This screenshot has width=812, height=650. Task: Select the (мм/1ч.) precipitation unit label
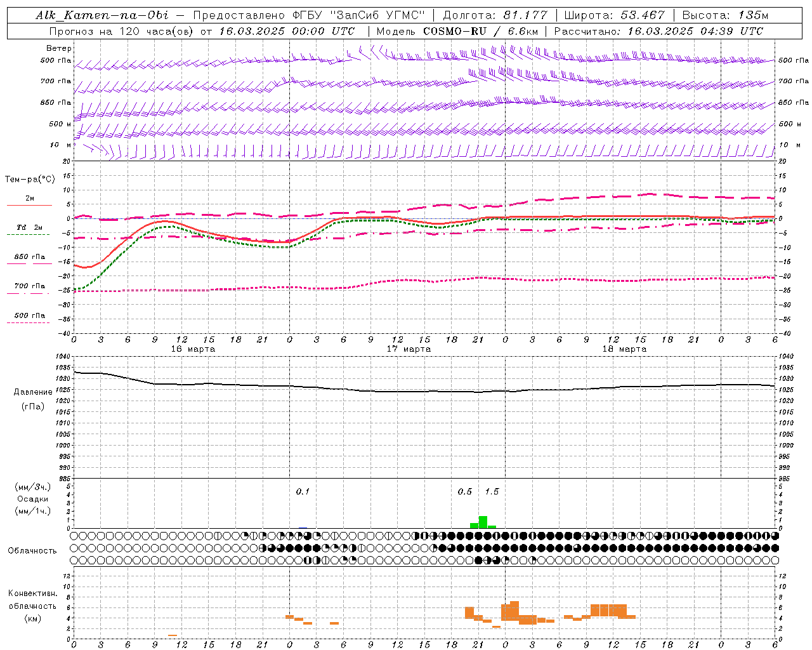coord(33,511)
